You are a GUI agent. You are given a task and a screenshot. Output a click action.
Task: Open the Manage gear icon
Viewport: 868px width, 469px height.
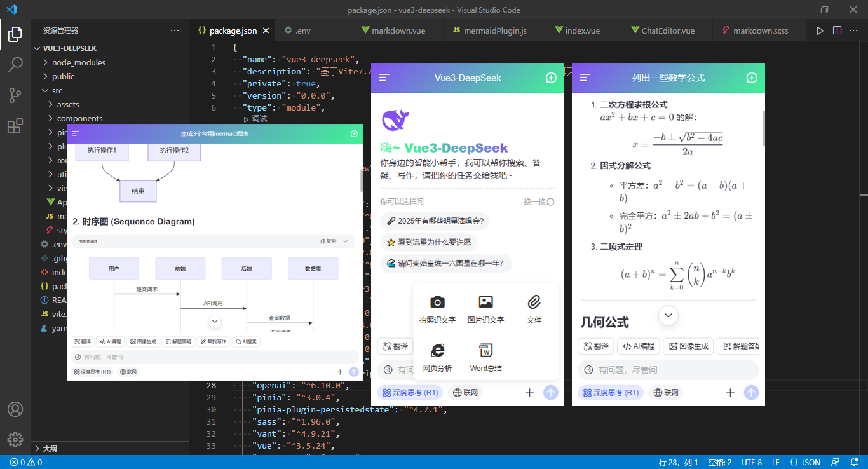click(x=15, y=439)
